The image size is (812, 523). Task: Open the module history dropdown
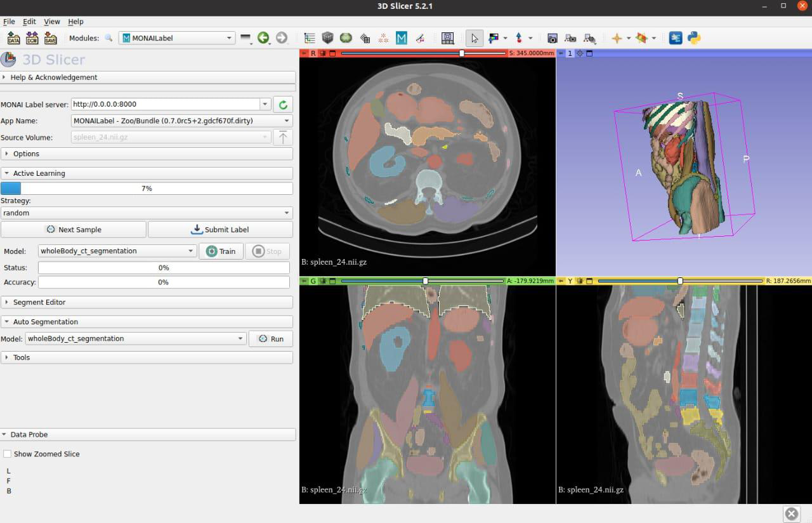246,38
